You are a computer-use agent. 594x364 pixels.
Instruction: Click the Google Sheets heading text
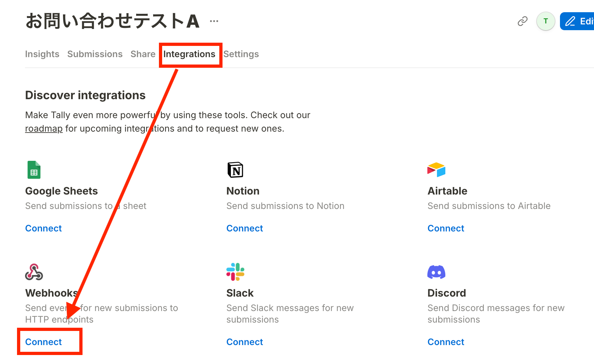61,191
